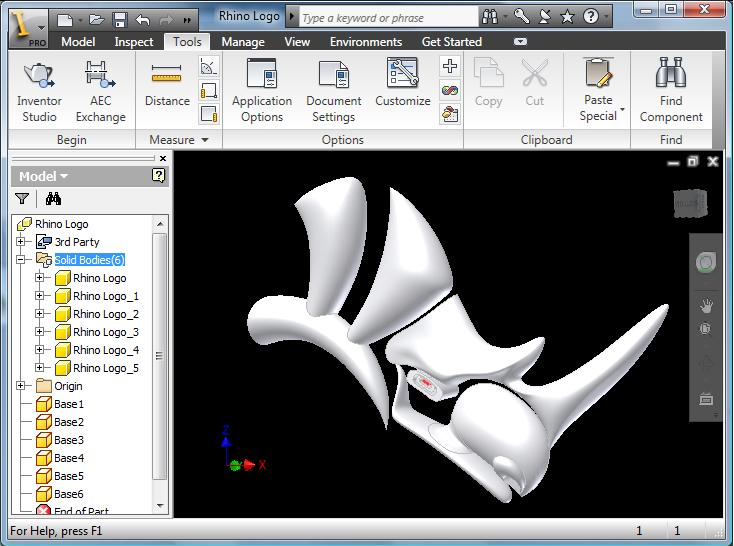Image resolution: width=734 pixels, height=546 pixels.
Task: Select Rhino Logo_2 solid body
Action: pyautogui.click(x=106, y=314)
